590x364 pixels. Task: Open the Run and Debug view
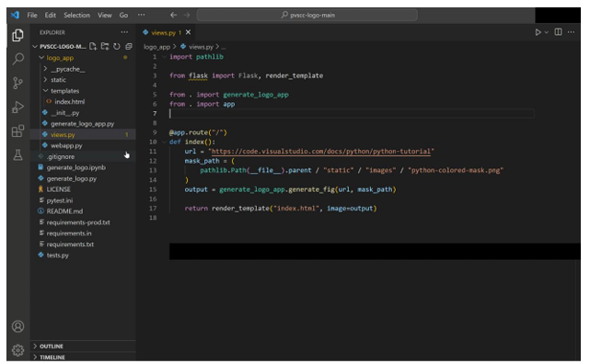(x=17, y=107)
